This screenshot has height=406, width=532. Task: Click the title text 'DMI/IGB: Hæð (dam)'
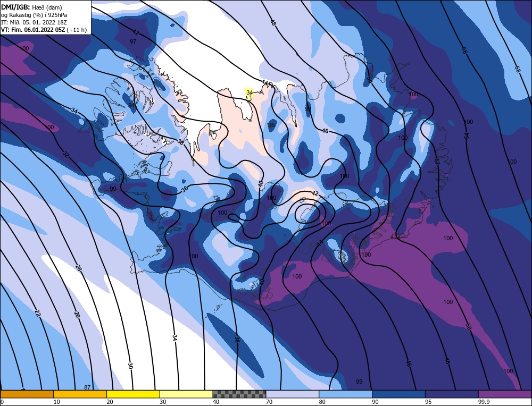(x=31, y=7)
